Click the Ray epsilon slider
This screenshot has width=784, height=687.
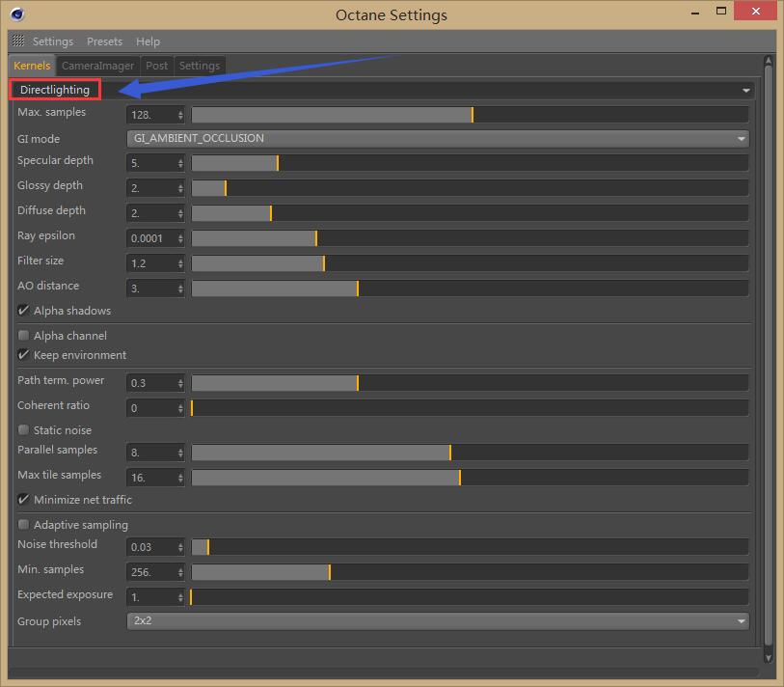click(470, 238)
